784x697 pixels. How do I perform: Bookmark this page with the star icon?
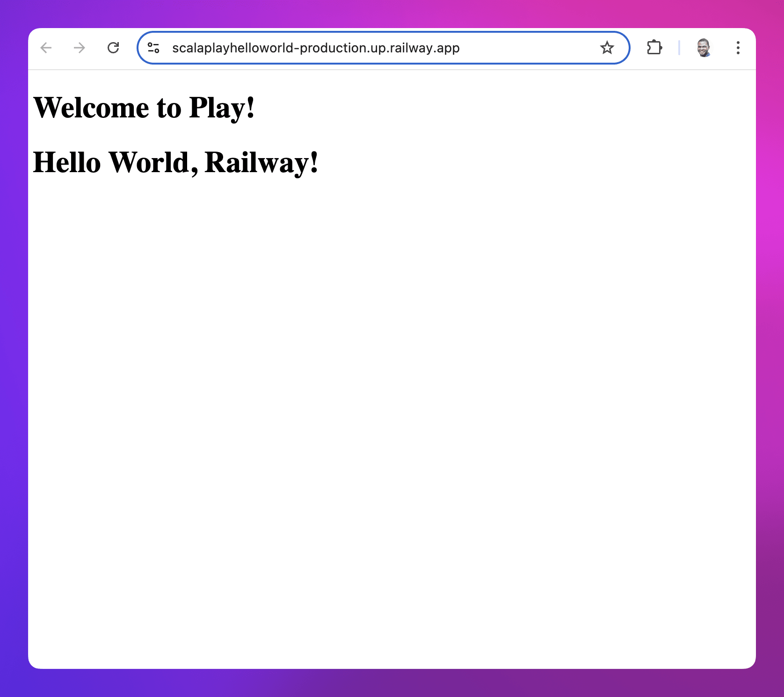(x=607, y=48)
